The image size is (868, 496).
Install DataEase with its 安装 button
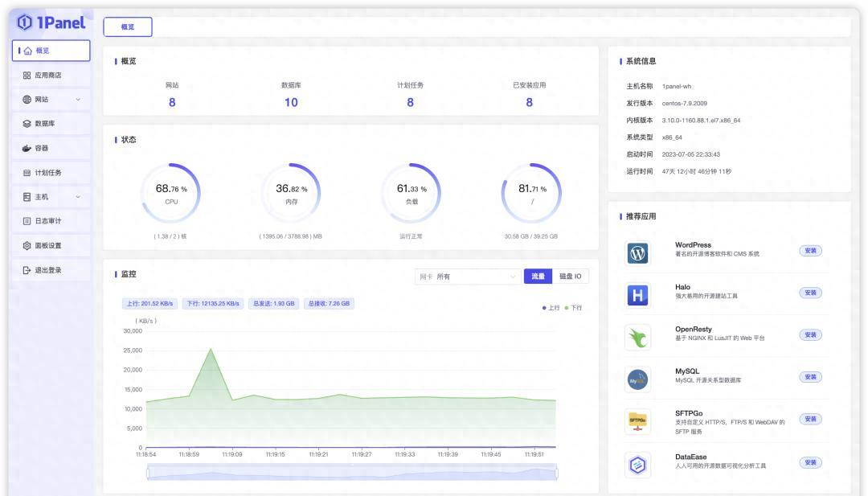pos(810,462)
